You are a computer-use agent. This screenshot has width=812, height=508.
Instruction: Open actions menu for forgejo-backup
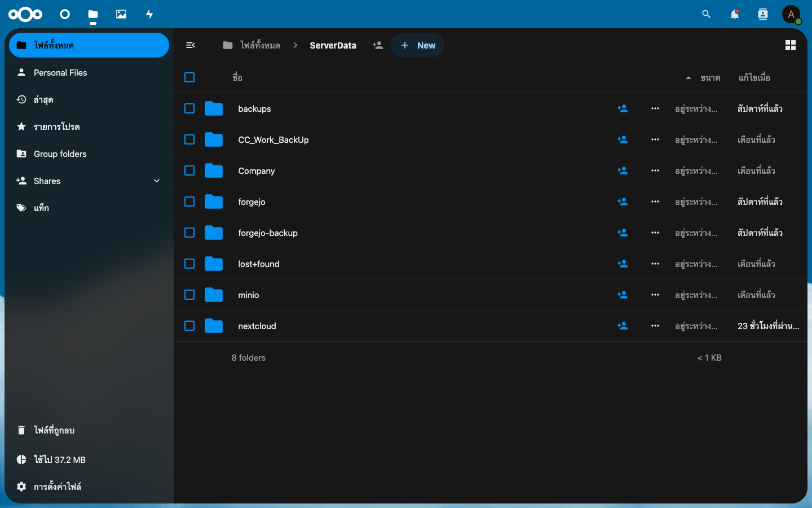[x=655, y=233]
